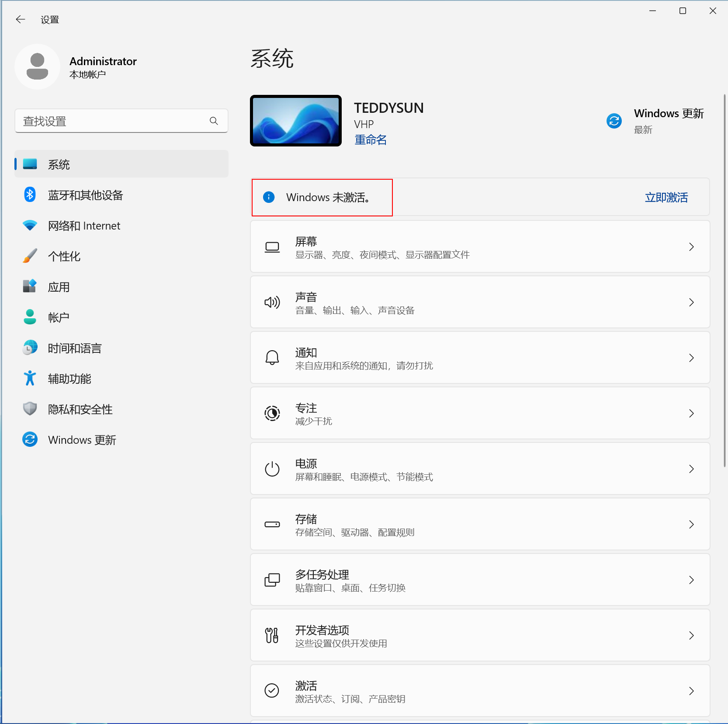Click the vertical scrollbar on the right
This screenshot has height=724, width=728.
pyautogui.click(x=725, y=280)
